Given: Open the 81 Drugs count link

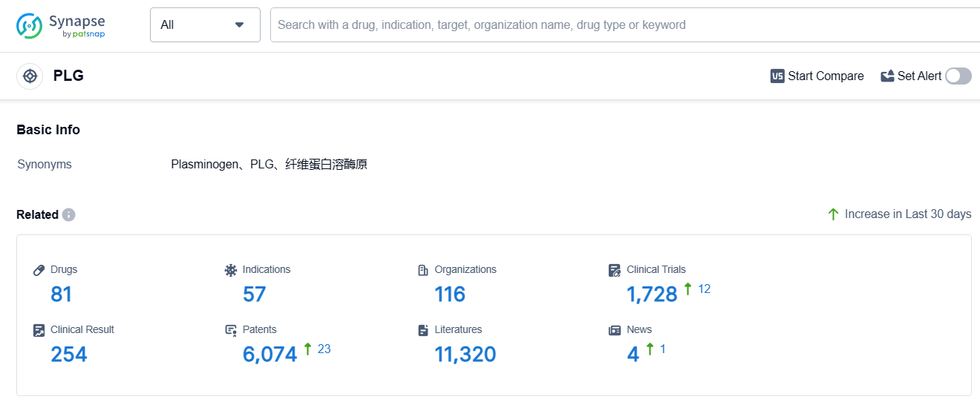Looking at the screenshot, I should [61, 294].
